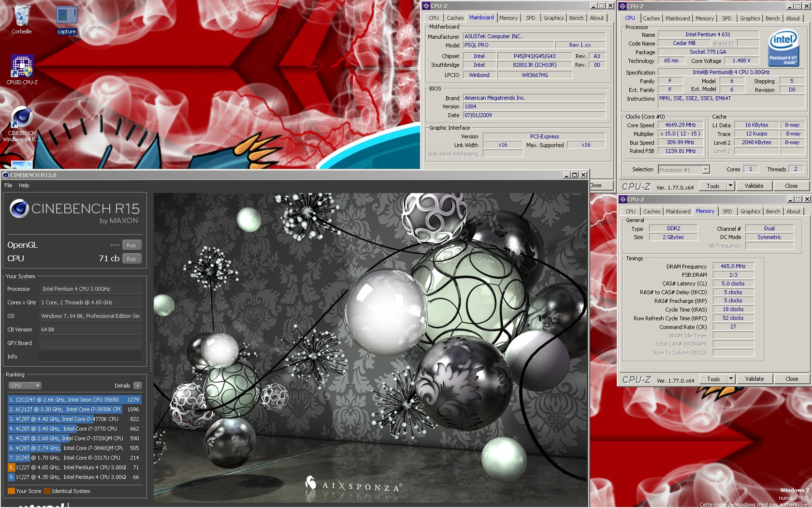Click the BIOS Date value 07/01/2009
812x508 pixels.
[534, 115]
